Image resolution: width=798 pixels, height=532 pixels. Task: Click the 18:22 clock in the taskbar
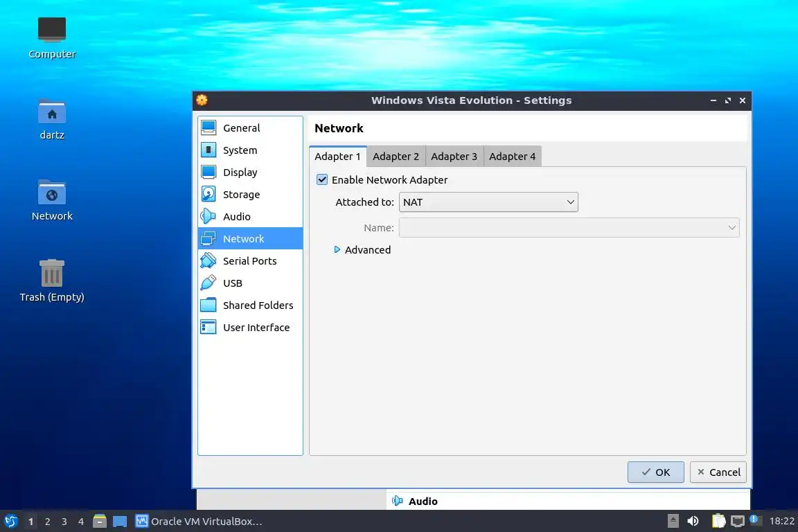781,521
